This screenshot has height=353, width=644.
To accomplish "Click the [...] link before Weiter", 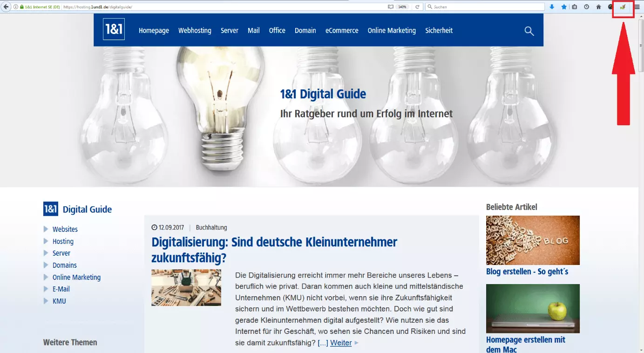I will point(323,343).
